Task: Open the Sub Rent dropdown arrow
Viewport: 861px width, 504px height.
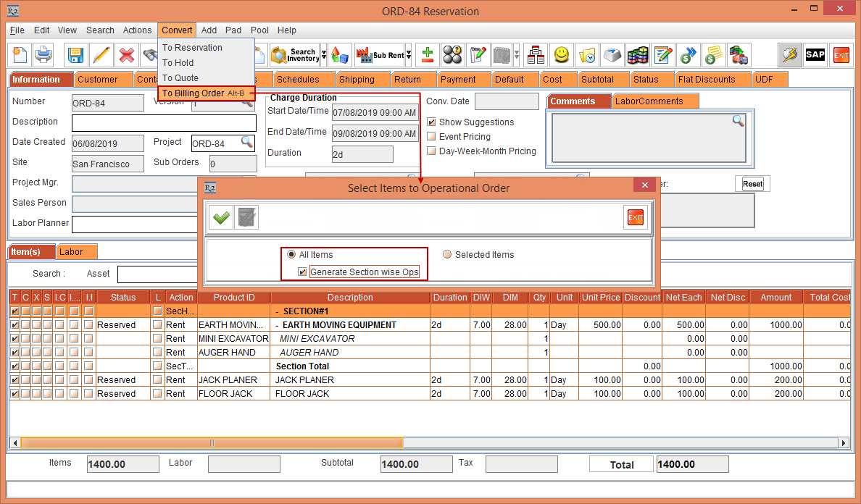Action: click(410, 54)
